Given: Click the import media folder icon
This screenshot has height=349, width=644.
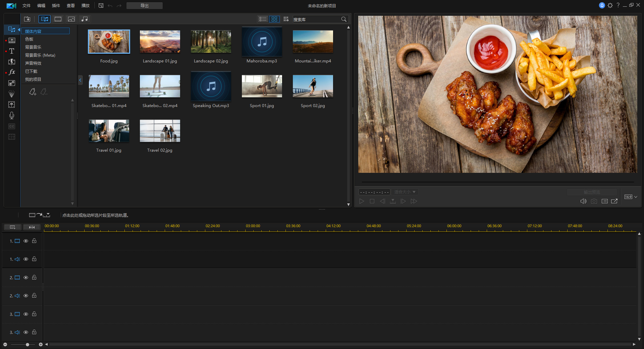Looking at the screenshot, I should [x=27, y=19].
